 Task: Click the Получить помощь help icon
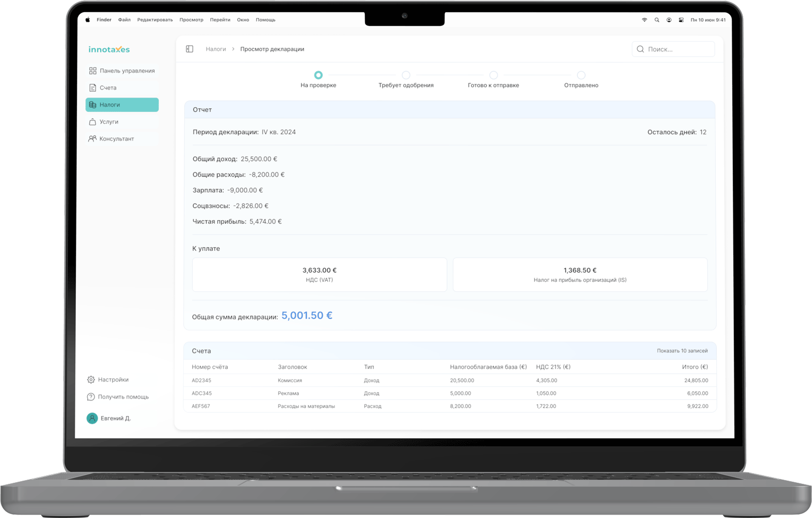91,396
